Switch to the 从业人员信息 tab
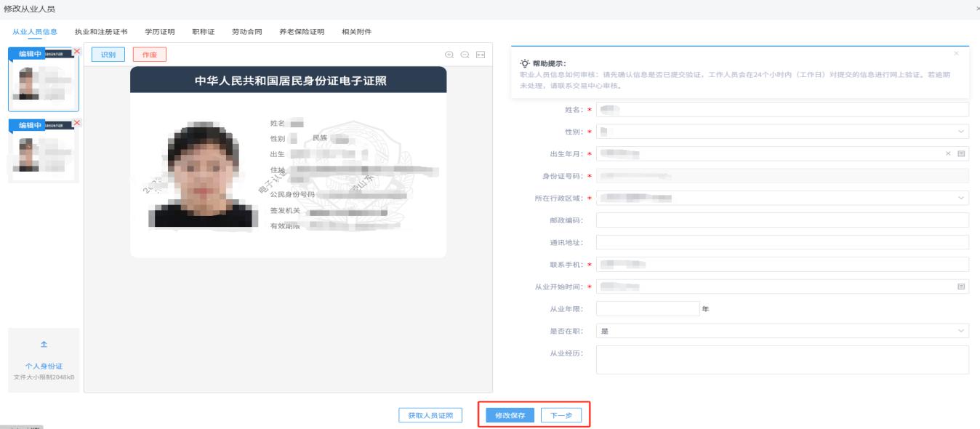The height and width of the screenshot is (429, 980). 36,32
